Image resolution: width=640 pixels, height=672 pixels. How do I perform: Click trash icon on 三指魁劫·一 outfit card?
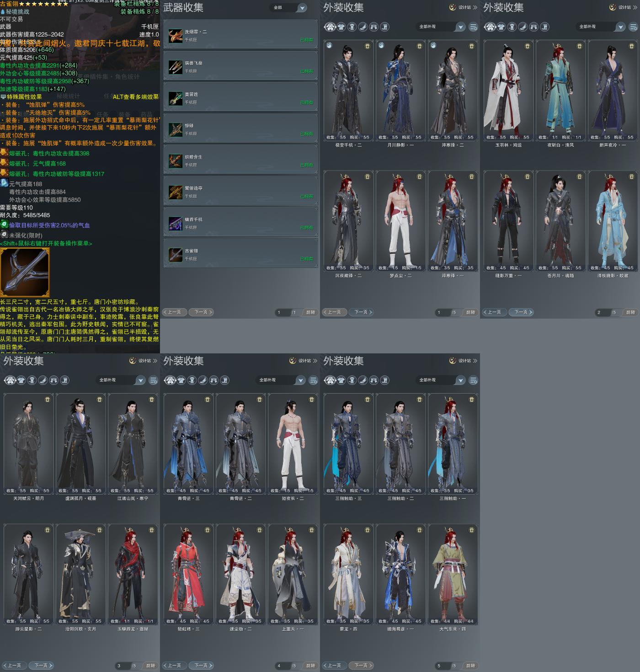click(x=472, y=400)
